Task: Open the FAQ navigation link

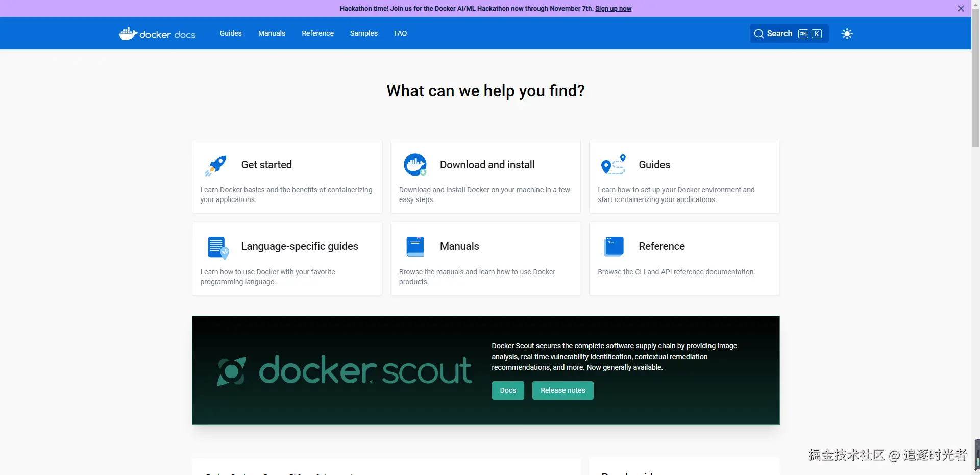Action: coord(401,33)
